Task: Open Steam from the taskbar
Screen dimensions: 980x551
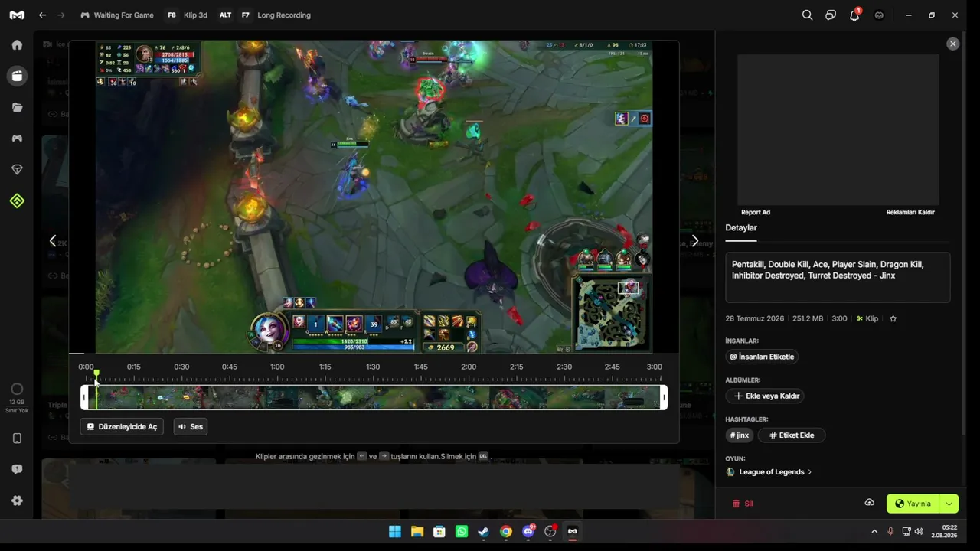Action: point(484,532)
